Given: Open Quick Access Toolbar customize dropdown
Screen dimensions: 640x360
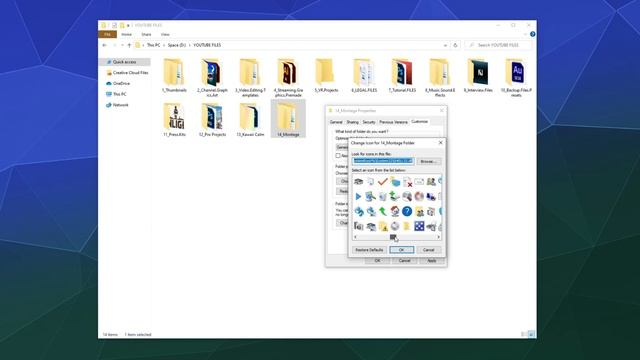Looking at the screenshot, I should coord(128,25).
